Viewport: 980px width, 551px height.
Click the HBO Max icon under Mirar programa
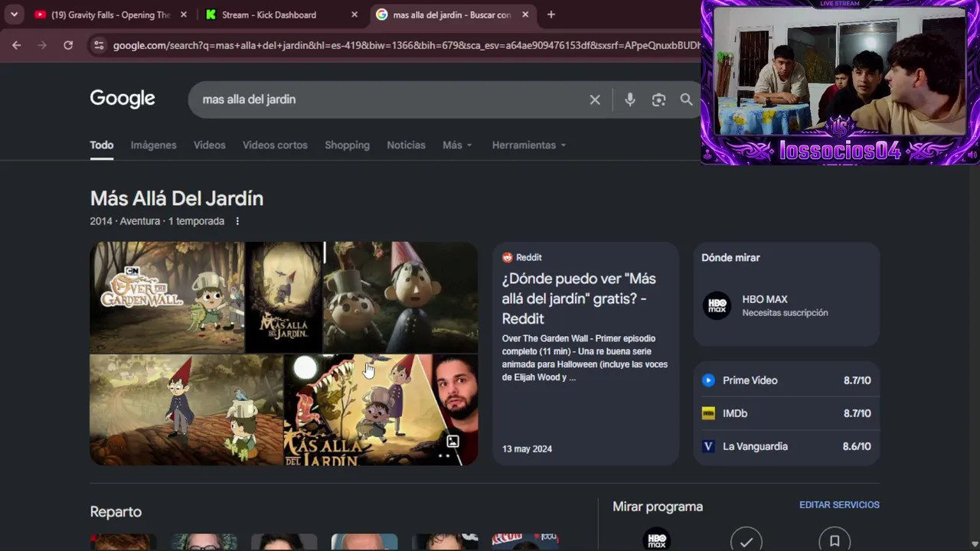657,541
